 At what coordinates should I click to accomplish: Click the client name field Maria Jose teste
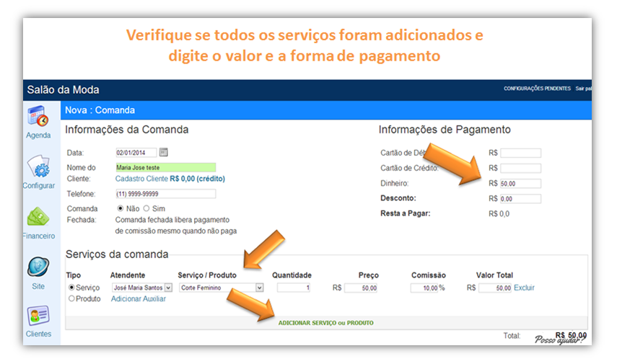coord(166,167)
